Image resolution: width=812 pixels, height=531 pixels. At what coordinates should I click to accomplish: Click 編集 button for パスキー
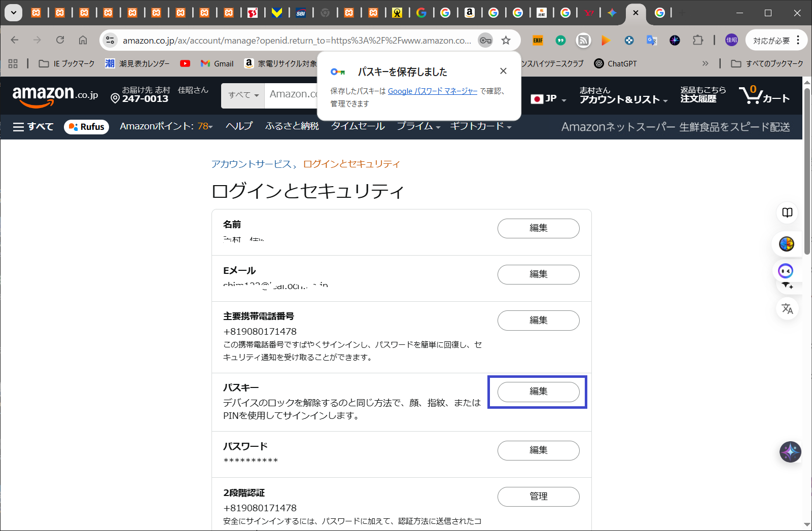point(538,392)
